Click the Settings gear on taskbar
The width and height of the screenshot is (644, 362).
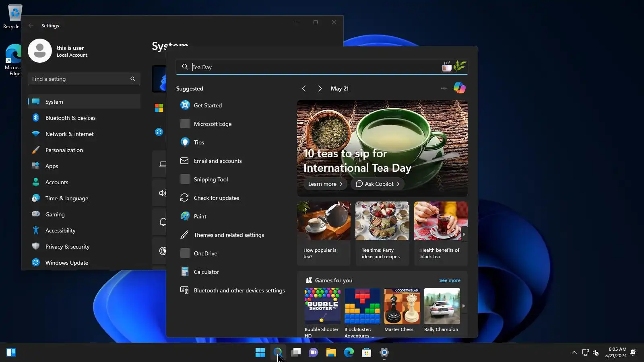coord(384,352)
